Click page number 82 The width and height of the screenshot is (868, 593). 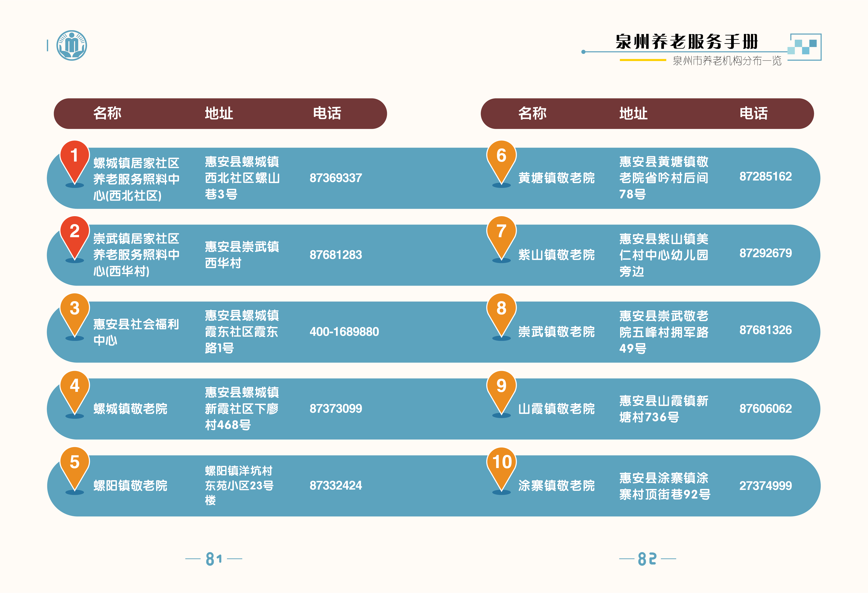[647, 559]
